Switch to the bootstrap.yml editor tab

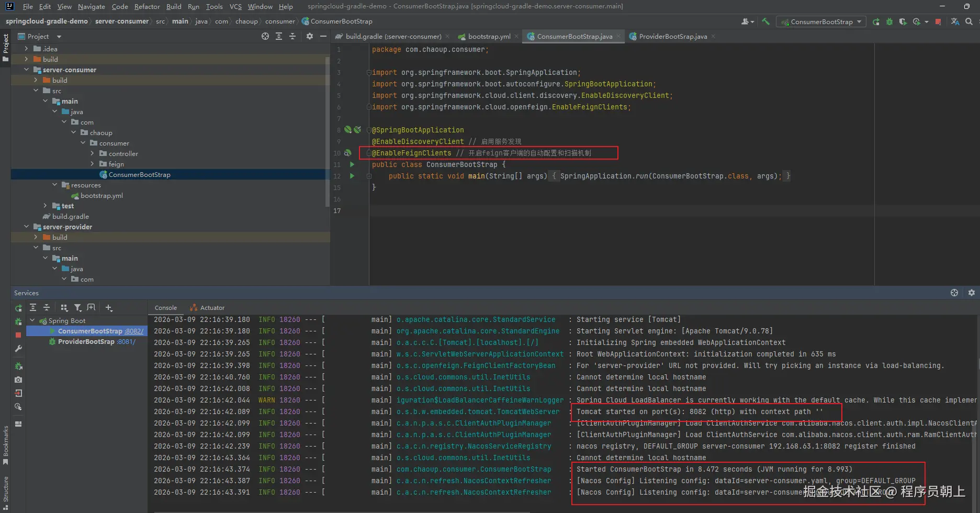coord(489,36)
